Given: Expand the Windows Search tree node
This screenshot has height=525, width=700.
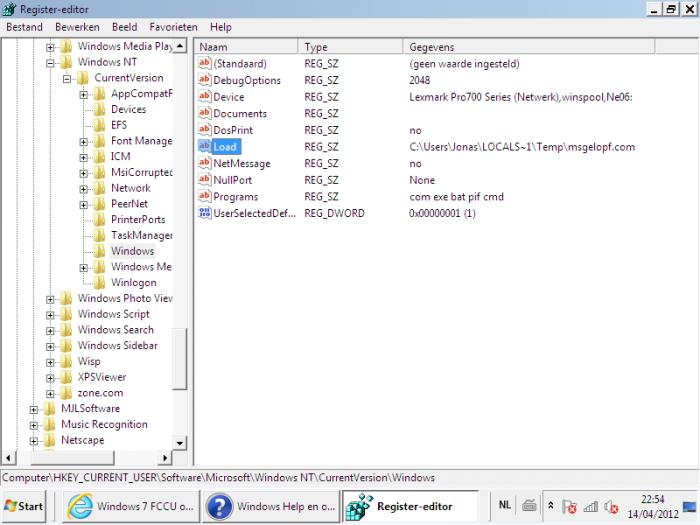Looking at the screenshot, I should [x=50, y=330].
